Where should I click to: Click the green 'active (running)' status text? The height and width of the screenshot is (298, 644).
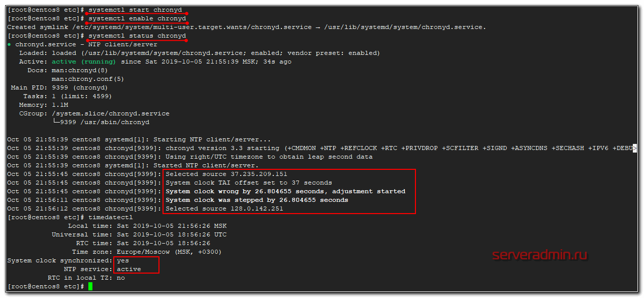83,62
